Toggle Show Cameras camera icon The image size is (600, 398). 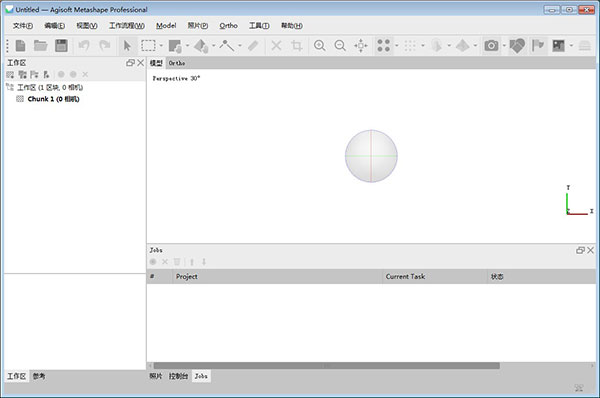[x=491, y=46]
